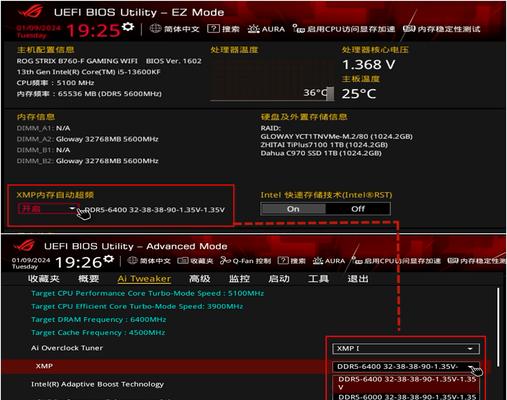
Task: Expand the Ai Overclock Tuner XMP I dropdown
Action: (406, 349)
